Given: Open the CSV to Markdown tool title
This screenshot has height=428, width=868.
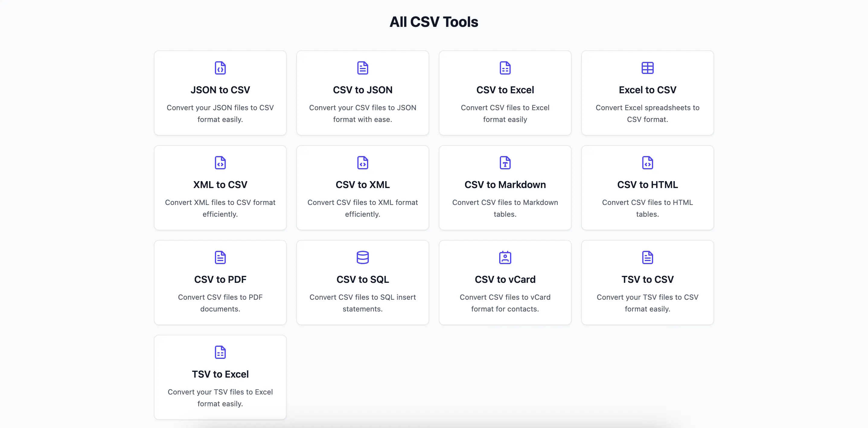Looking at the screenshot, I should tap(505, 185).
